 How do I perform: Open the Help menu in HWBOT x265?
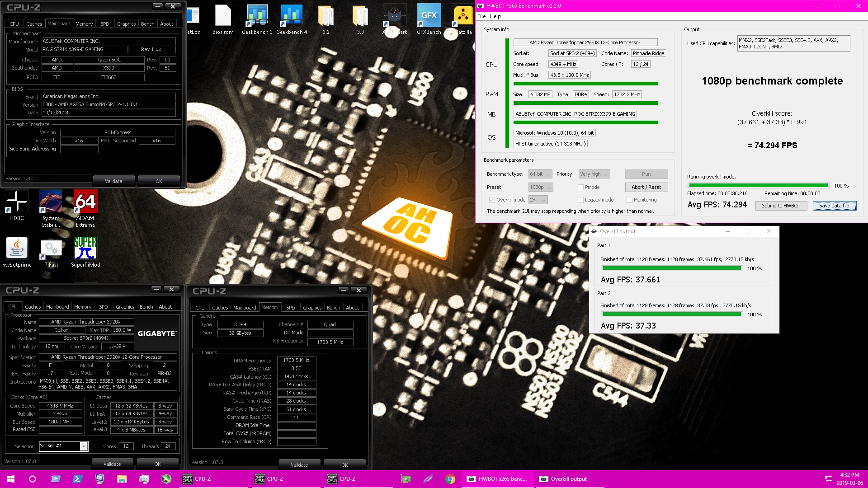coord(495,16)
